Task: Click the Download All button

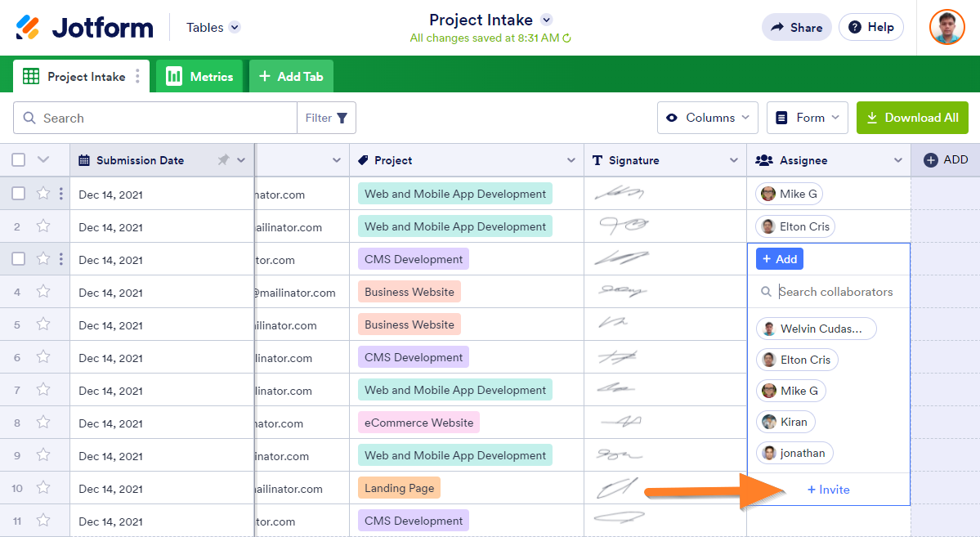Action: [x=912, y=118]
